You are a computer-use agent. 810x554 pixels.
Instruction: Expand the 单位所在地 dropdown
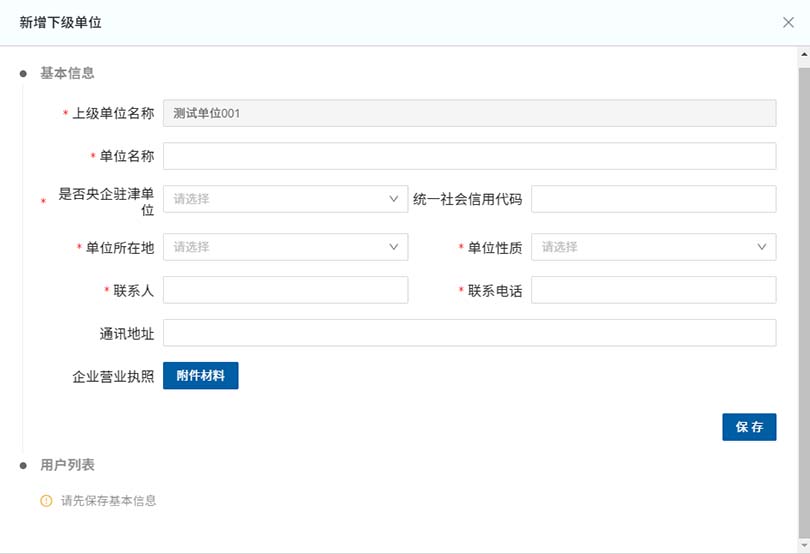click(285, 247)
